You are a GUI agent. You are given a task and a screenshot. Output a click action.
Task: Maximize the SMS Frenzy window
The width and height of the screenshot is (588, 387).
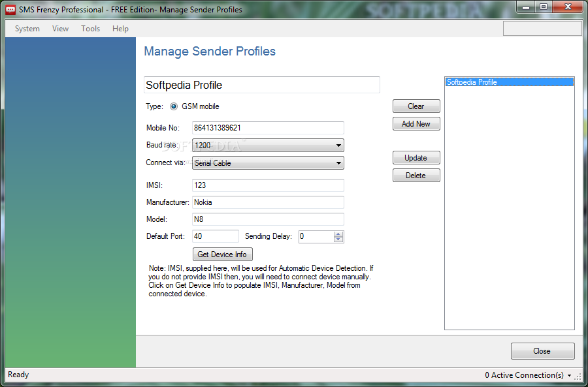pyautogui.click(x=544, y=7)
